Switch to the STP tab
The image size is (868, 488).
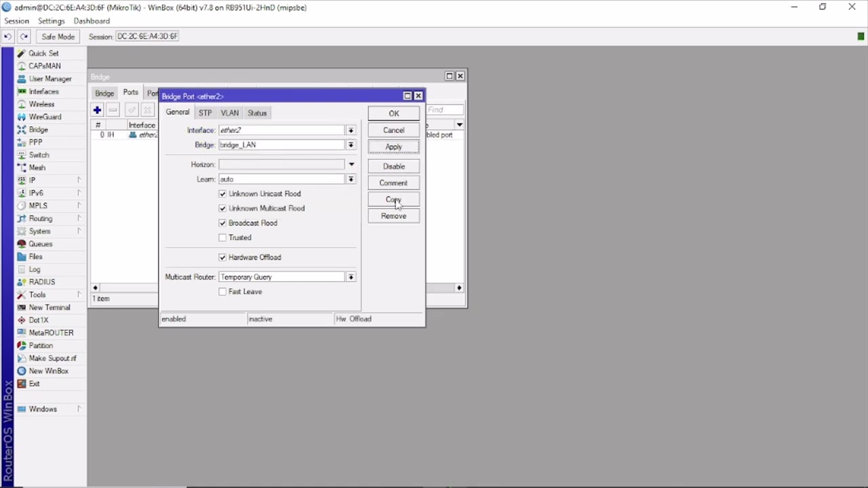pos(205,113)
